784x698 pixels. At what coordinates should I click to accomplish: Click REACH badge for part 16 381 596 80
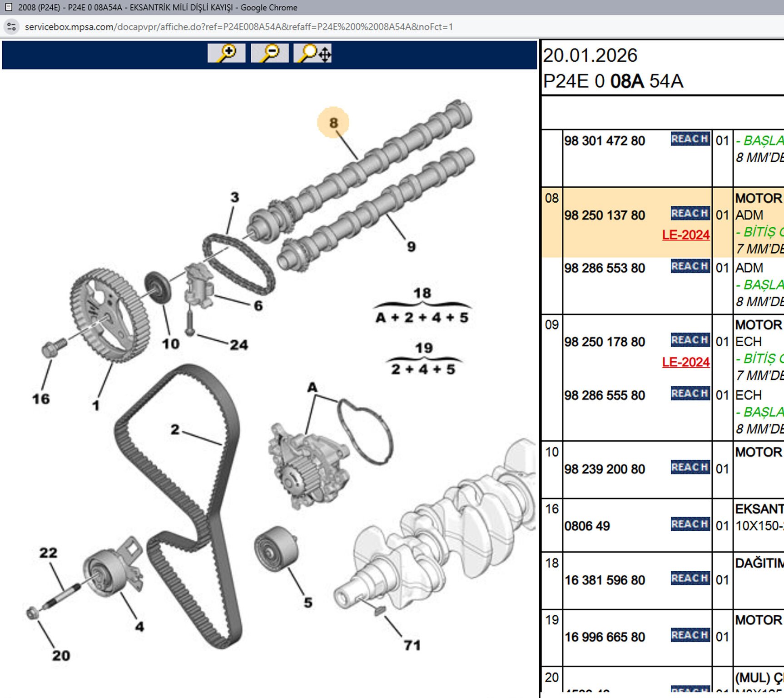coord(690,578)
